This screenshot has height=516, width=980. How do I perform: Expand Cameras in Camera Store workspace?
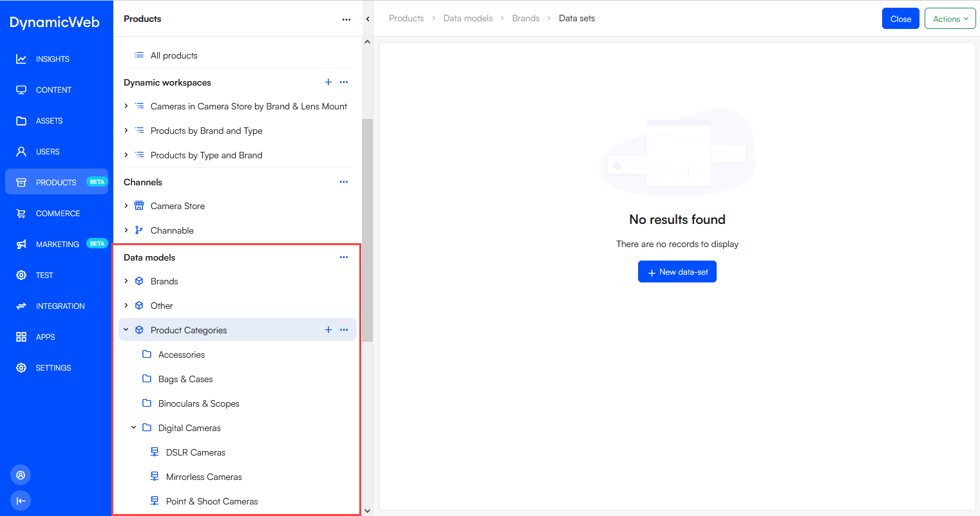tap(126, 106)
